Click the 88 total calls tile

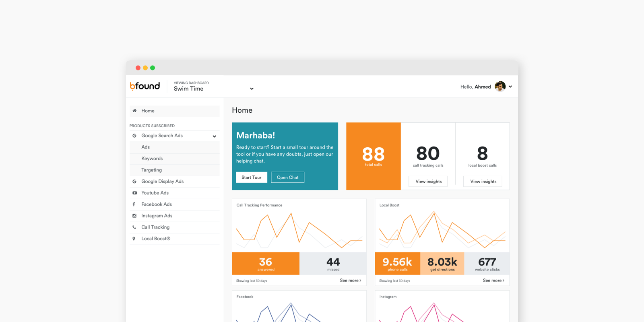click(374, 156)
